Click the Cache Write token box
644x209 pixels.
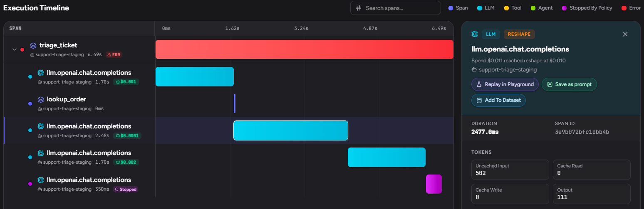coord(510,194)
